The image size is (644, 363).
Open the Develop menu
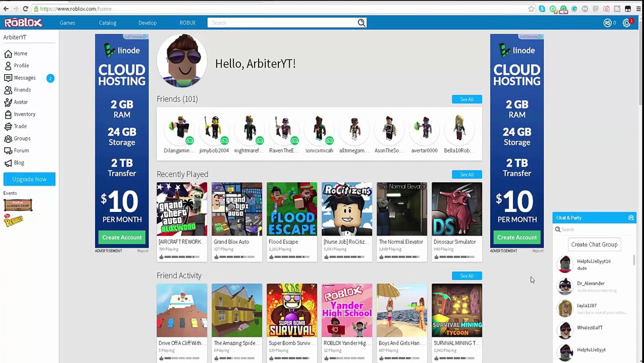(x=147, y=23)
